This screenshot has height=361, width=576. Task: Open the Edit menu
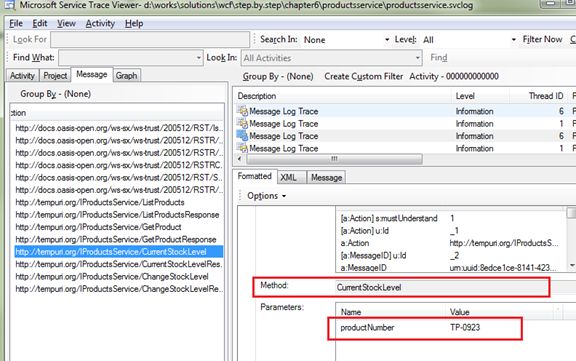(40, 24)
